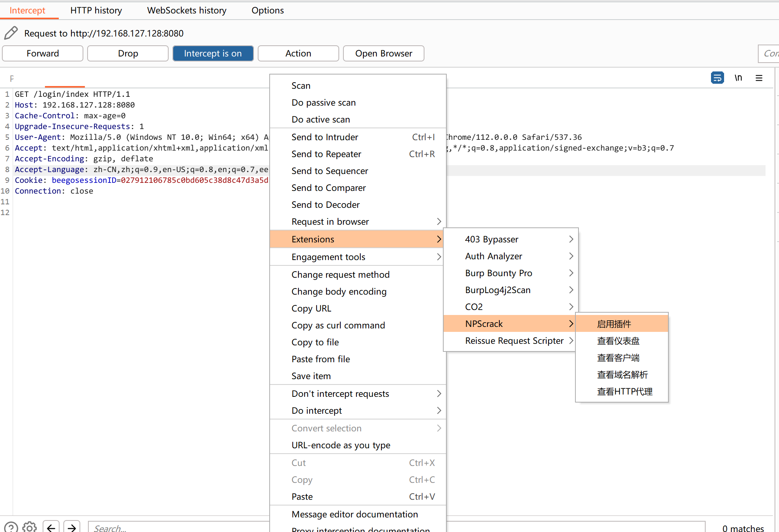
Task: Select 启用插件 in NPScrack submenu
Action: pos(614,324)
